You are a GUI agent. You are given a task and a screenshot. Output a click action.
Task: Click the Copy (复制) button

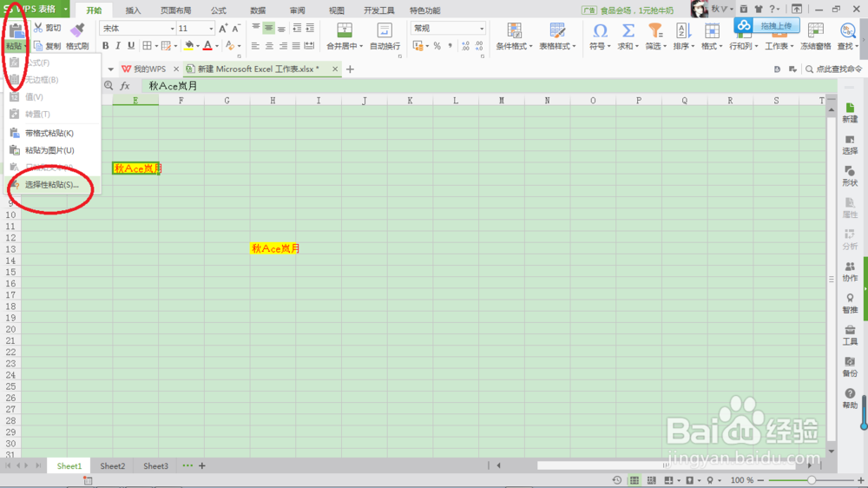47,46
